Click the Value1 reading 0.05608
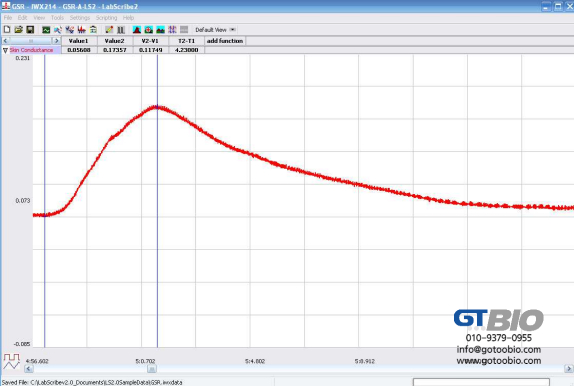The height and width of the screenshot is (386, 574). click(79, 50)
